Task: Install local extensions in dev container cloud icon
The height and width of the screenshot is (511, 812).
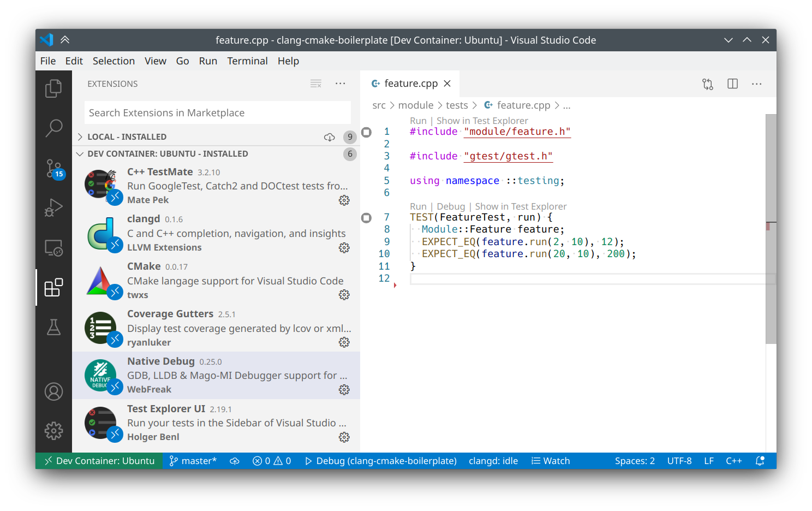Action: coord(329,137)
